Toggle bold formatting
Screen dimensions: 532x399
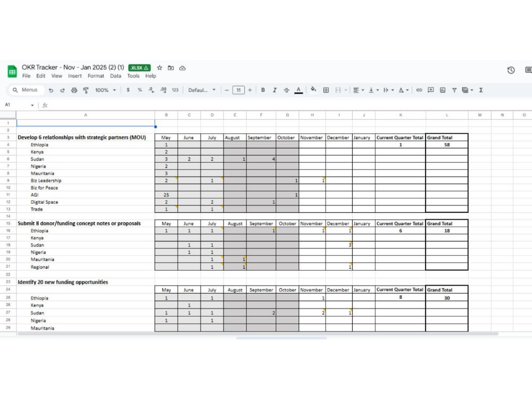tap(263, 90)
